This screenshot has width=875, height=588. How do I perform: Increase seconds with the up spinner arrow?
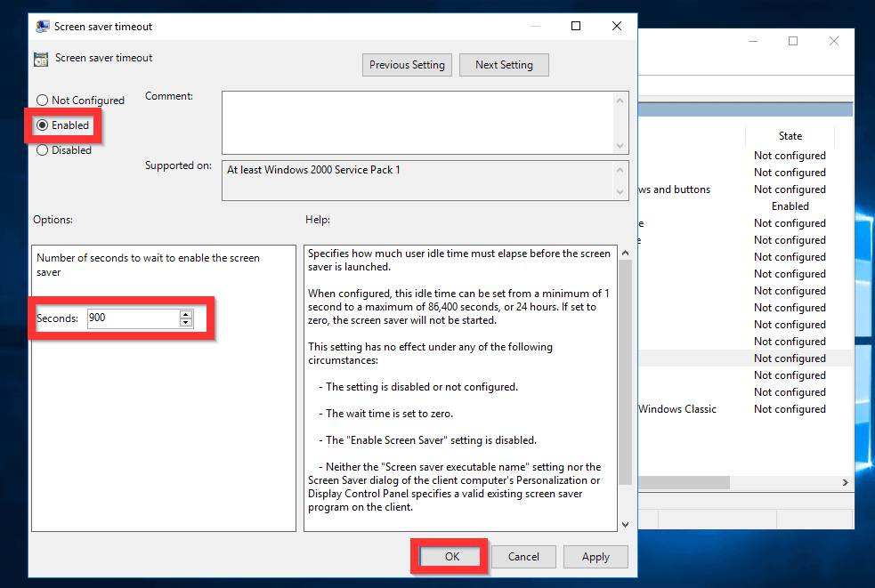click(x=185, y=313)
